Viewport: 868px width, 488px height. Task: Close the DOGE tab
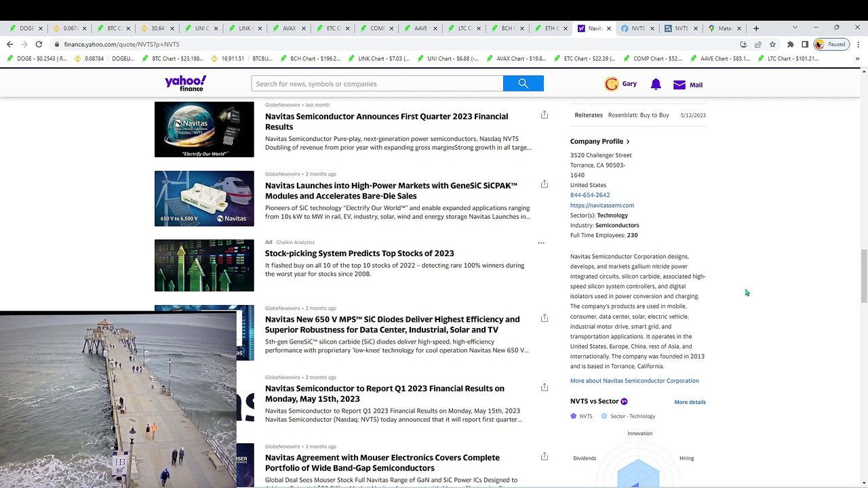pyautogui.click(x=41, y=28)
